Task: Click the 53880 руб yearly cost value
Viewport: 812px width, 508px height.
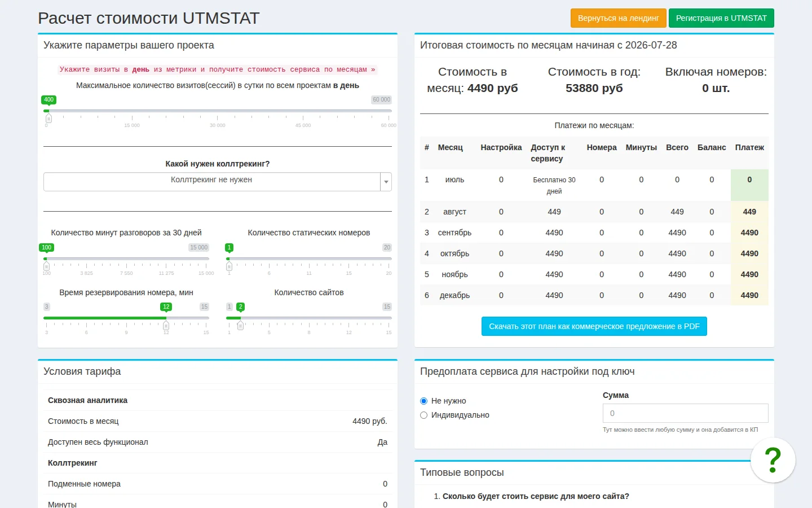Action: (x=594, y=88)
